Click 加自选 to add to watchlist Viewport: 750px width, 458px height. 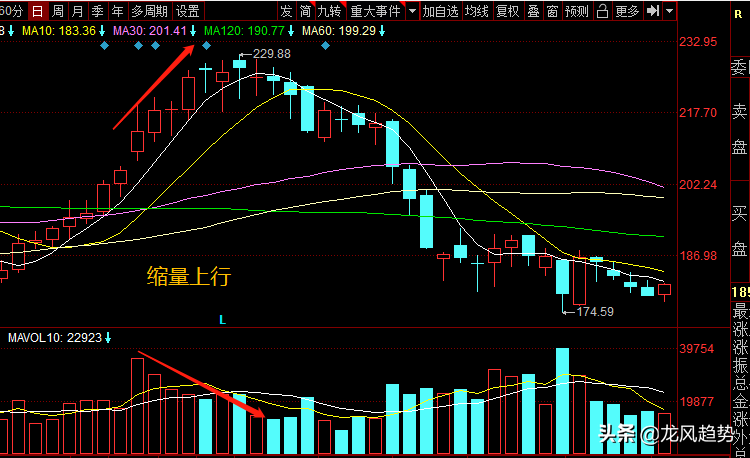tap(441, 11)
